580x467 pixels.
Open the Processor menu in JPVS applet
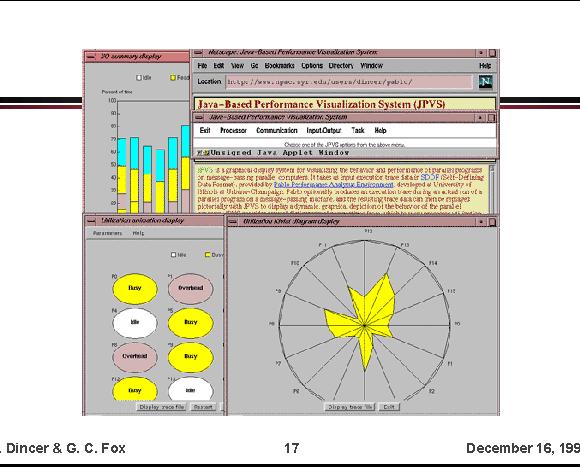tap(233, 131)
